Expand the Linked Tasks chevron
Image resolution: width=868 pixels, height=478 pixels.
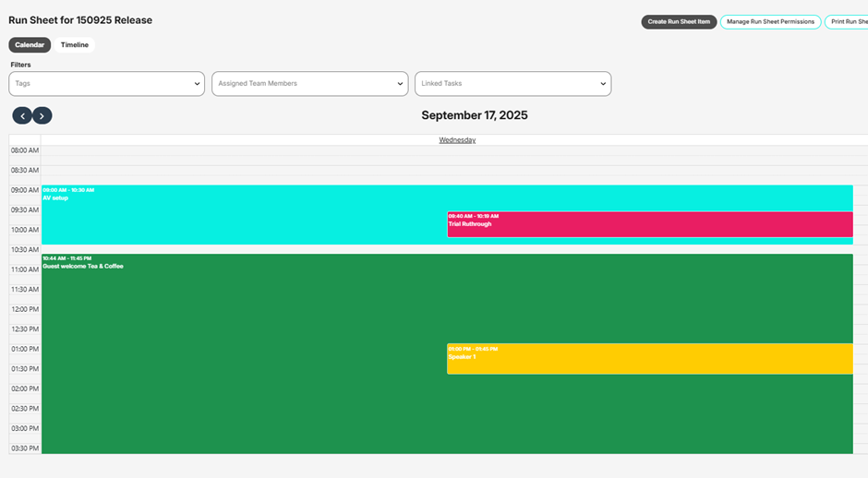click(604, 84)
